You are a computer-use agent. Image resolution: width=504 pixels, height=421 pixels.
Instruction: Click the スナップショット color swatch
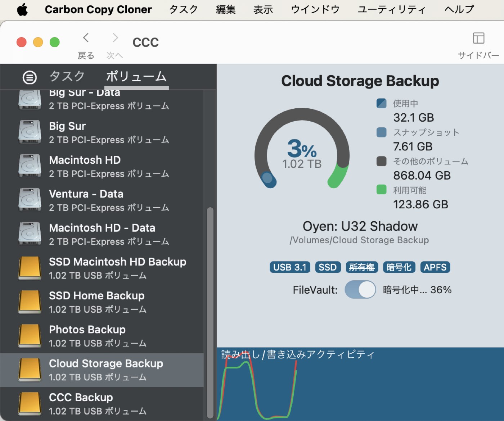tap(381, 132)
